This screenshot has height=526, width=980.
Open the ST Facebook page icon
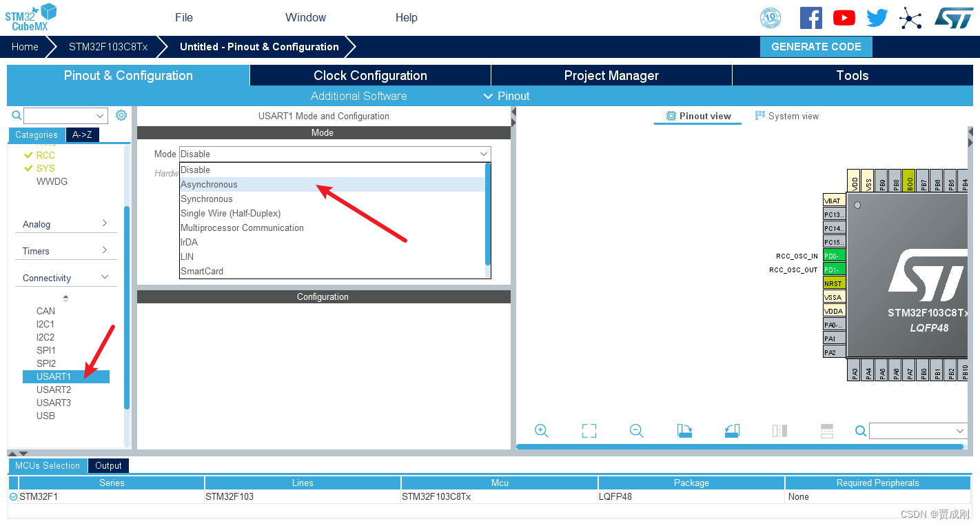tap(811, 18)
